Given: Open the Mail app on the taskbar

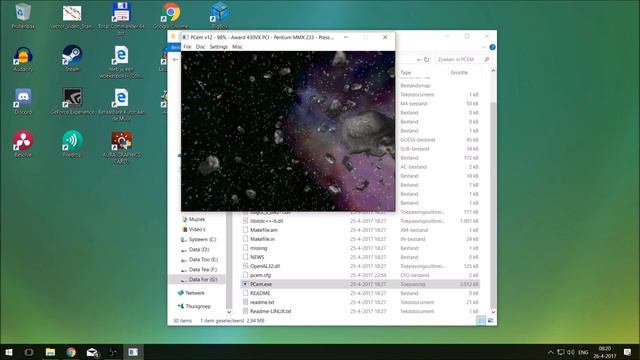Looking at the screenshot, I should click(92, 352).
